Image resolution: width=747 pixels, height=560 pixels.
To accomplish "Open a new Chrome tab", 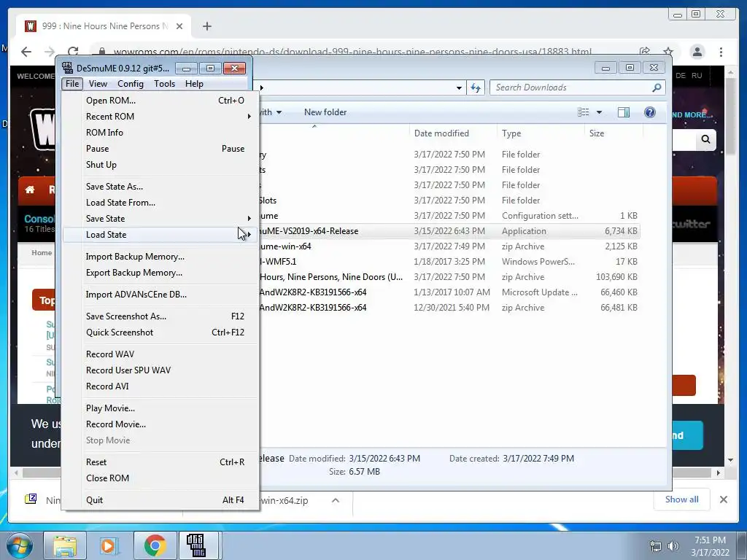I will pos(206,26).
